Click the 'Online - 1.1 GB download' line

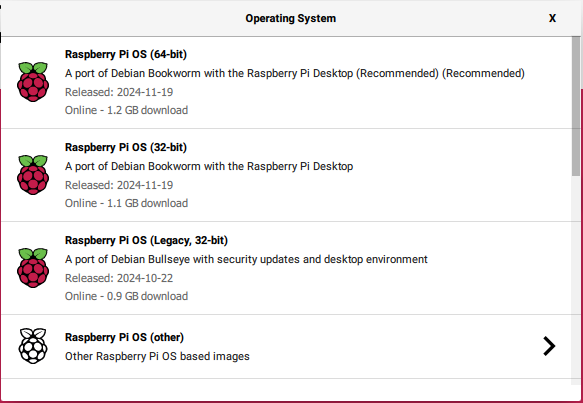[x=126, y=203]
